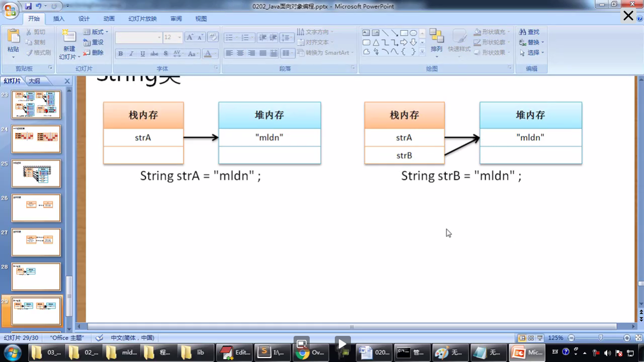Undo the last action

tap(39, 6)
